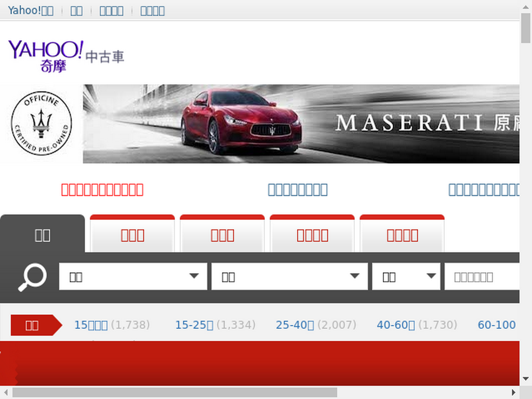Expand the wide middle search dropdown
532x399 pixels.
[x=289, y=276]
